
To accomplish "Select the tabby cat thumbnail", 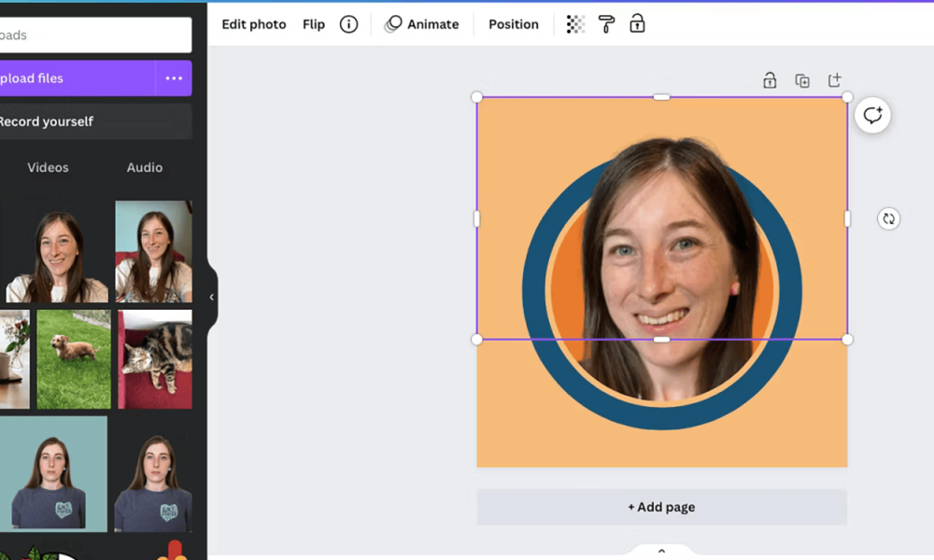I will coord(155,358).
